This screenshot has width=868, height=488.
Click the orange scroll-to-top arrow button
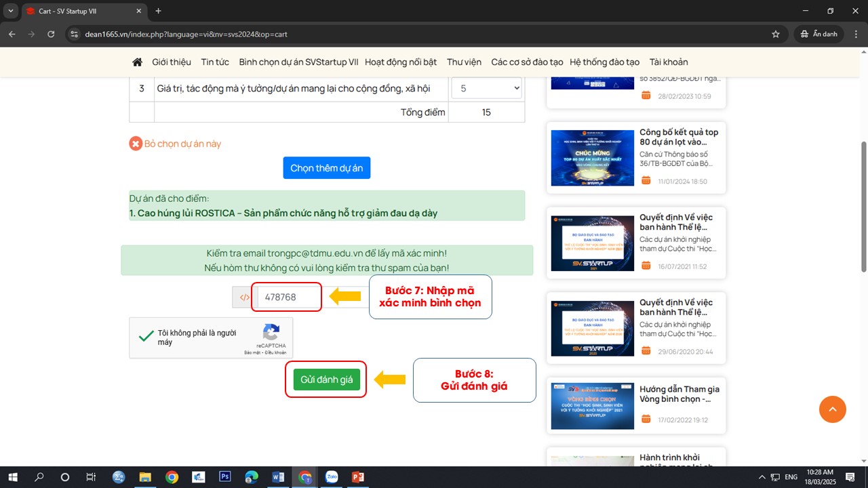(x=832, y=409)
